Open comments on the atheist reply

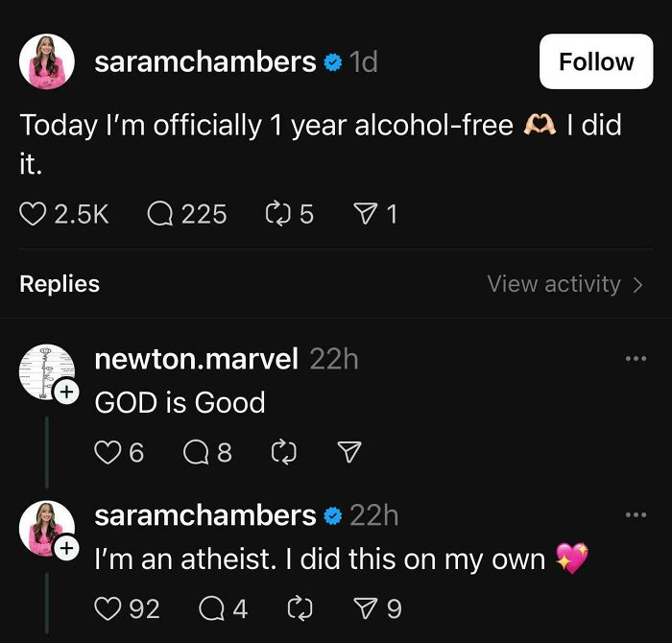click(x=212, y=607)
